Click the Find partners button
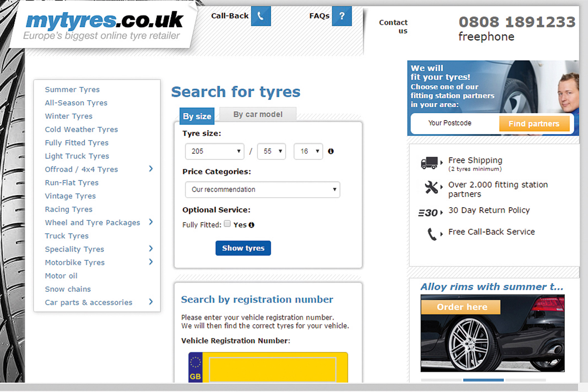The height and width of the screenshot is (392, 588). (535, 124)
